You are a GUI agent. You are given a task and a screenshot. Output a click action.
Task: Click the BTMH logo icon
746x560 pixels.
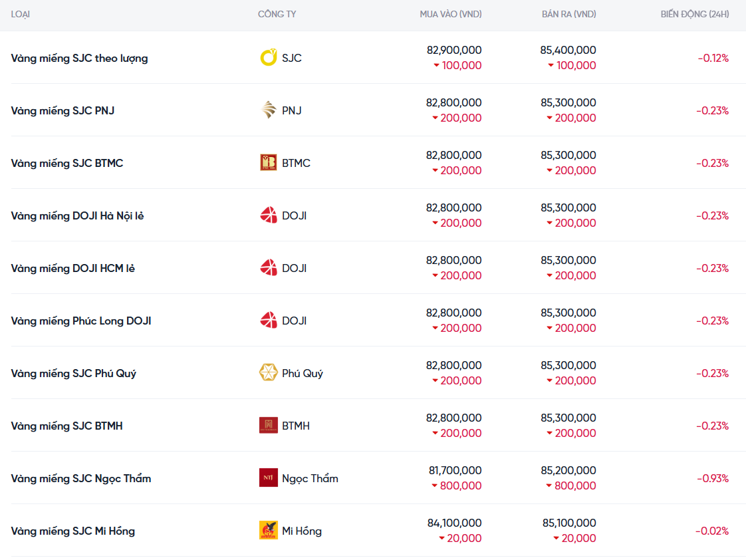(268, 426)
